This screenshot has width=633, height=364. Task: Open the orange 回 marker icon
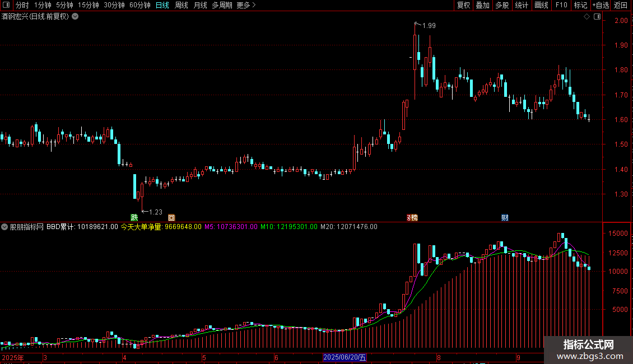point(171,217)
